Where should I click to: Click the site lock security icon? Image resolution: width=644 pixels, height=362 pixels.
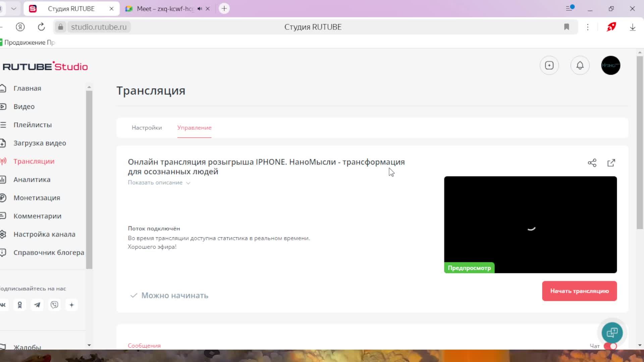click(60, 27)
